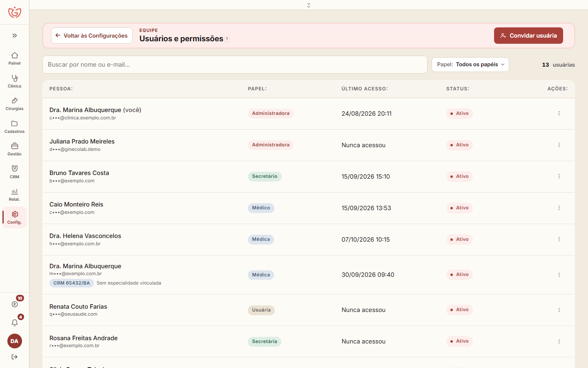Open the credits icon with badge 10
The width and height of the screenshot is (588, 368).
pos(15,304)
